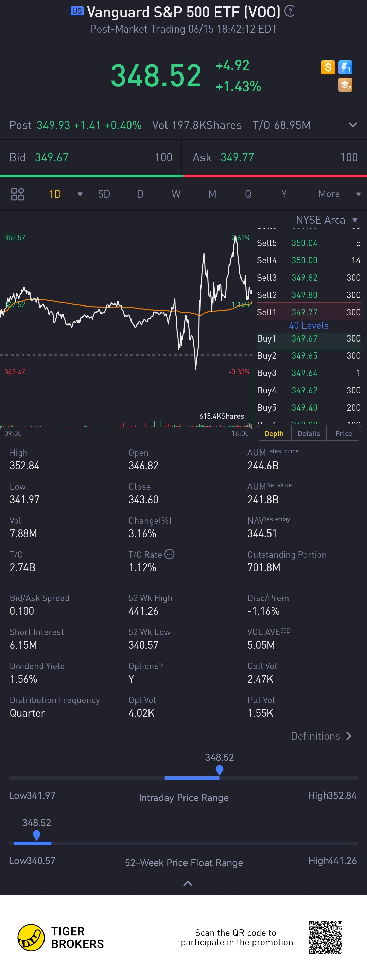Select the Buy3 349.64 order row

[x=309, y=373]
